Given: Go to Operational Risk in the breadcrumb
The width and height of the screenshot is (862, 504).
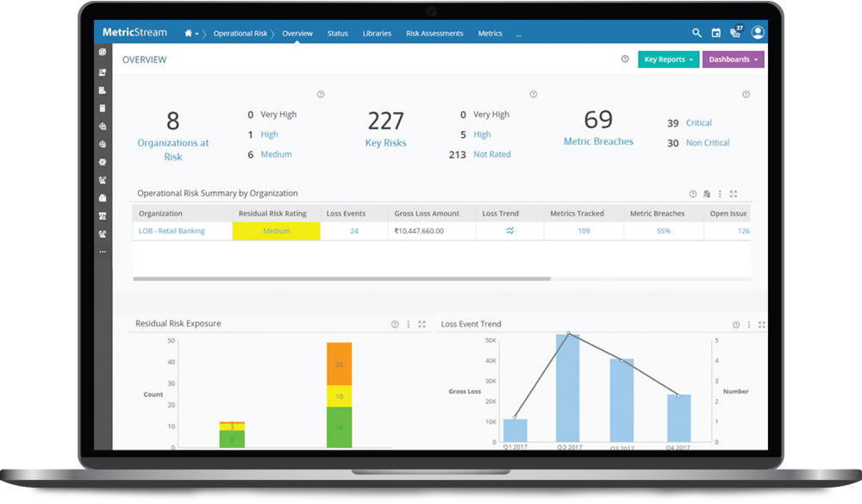Looking at the screenshot, I should pyautogui.click(x=240, y=34).
